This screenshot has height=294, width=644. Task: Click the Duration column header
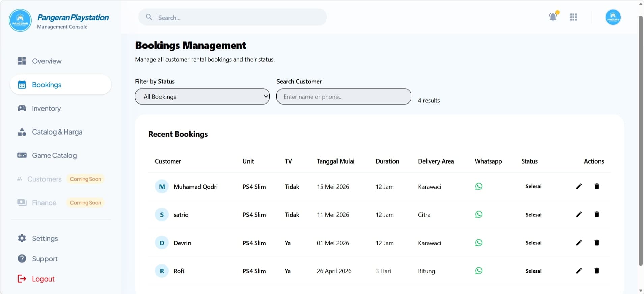[x=387, y=161]
